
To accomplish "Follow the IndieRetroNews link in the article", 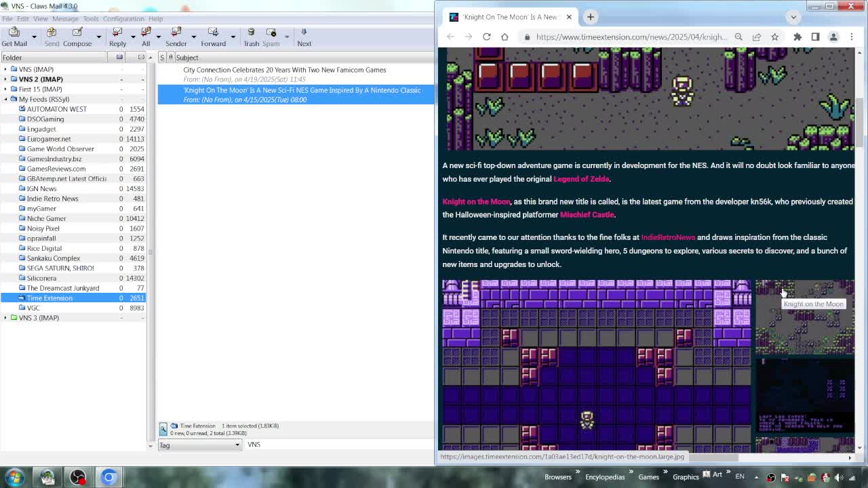I will (668, 237).
